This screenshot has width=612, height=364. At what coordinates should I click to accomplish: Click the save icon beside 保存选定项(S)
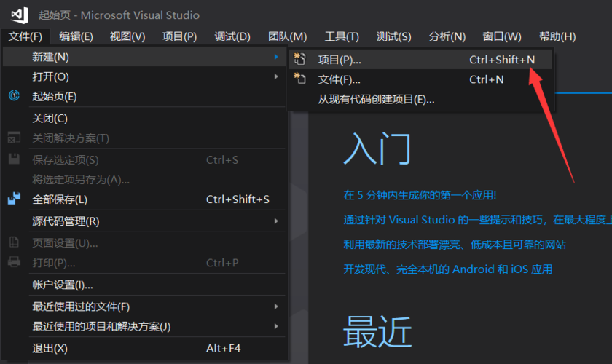click(14, 159)
